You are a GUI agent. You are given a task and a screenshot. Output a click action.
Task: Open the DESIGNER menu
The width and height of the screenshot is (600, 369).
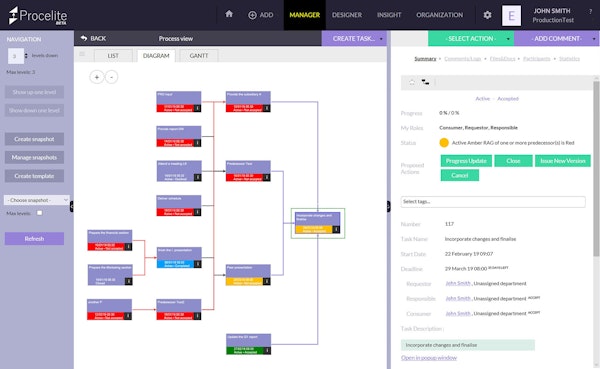pyautogui.click(x=347, y=15)
